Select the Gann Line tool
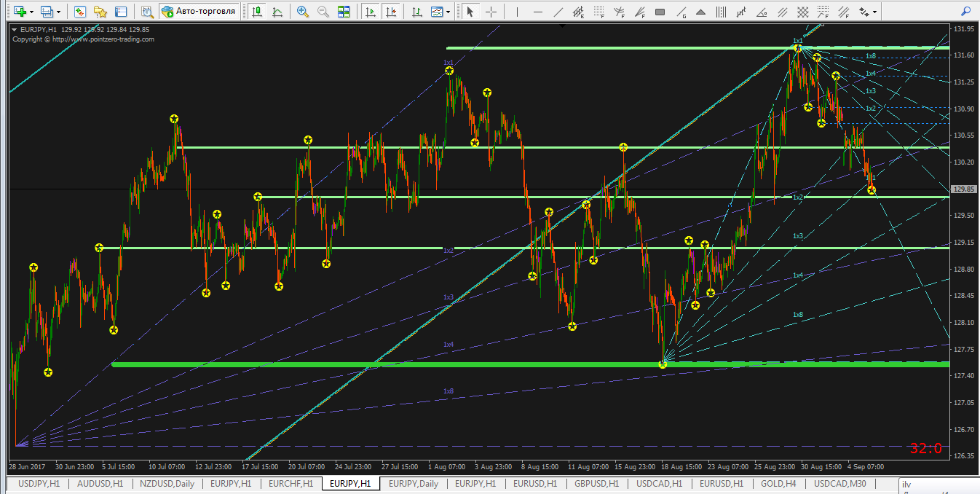Image resolution: width=980 pixels, height=494 pixels. click(x=681, y=12)
